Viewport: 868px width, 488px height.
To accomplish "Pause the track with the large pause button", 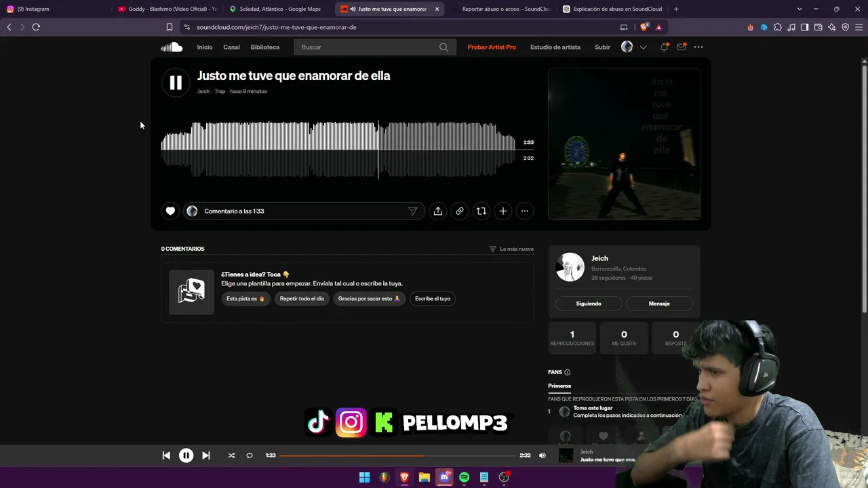I will 176,83.
